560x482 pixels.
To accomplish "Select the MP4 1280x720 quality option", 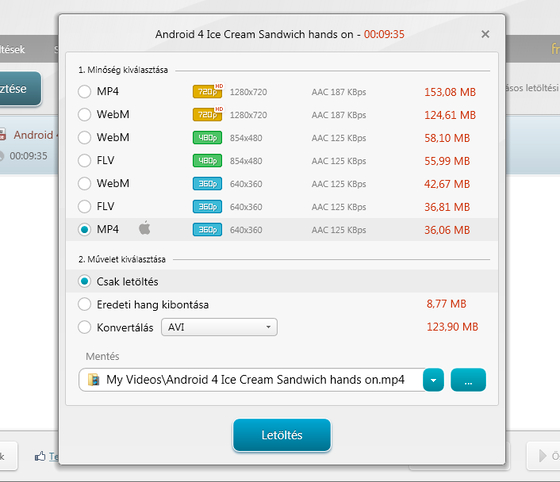I will point(84,91).
